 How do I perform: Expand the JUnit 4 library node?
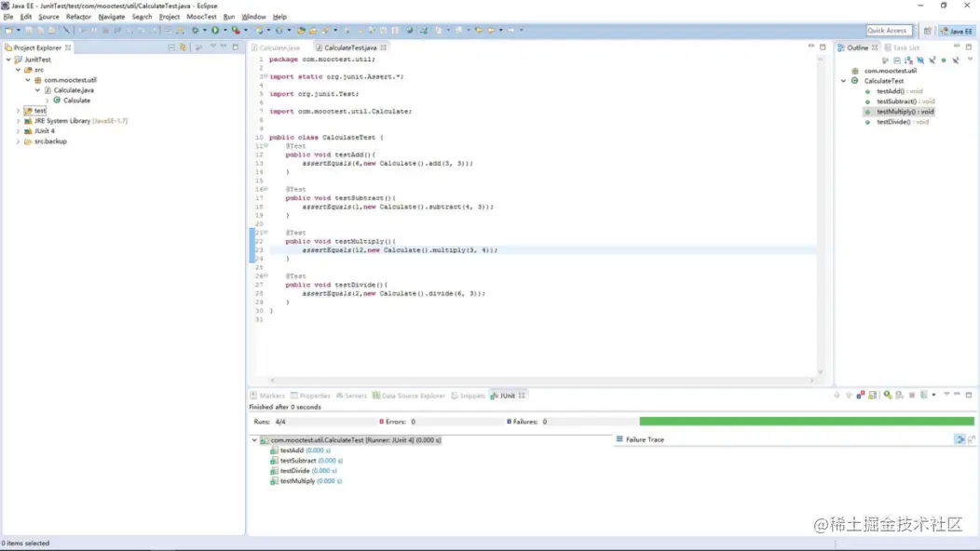click(18, 131)
